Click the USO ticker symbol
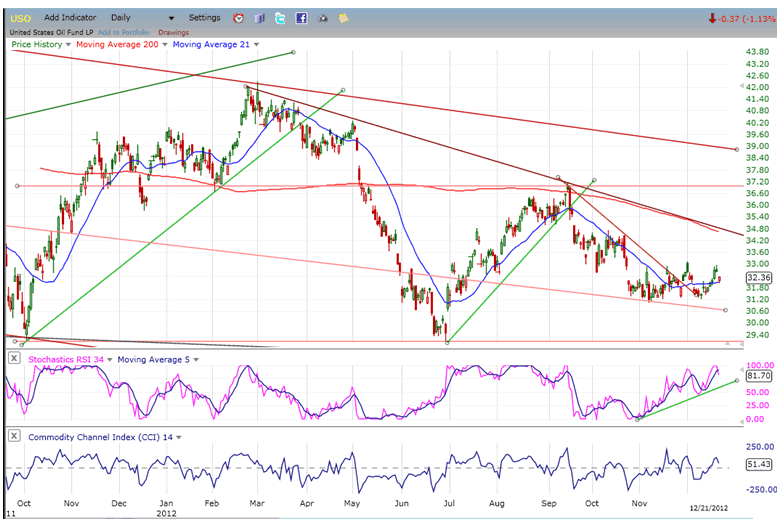This screenshot has width=777, height=525. (20, 18)
